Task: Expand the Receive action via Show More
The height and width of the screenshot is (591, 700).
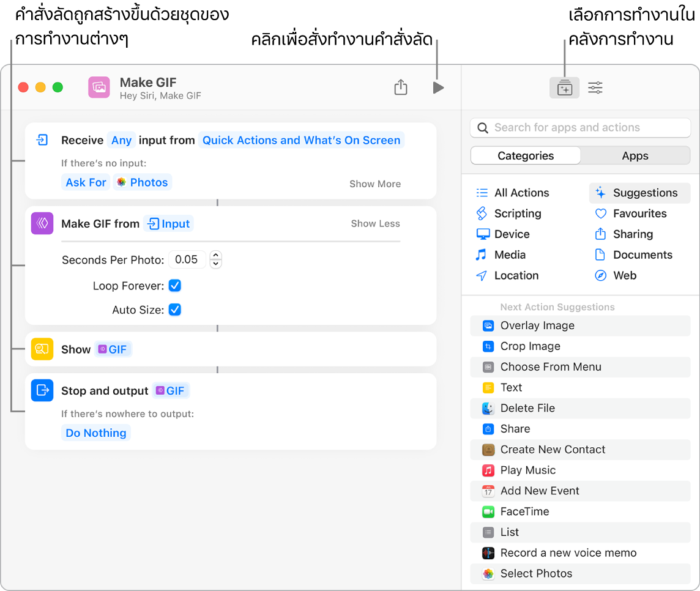Action: 374,184
